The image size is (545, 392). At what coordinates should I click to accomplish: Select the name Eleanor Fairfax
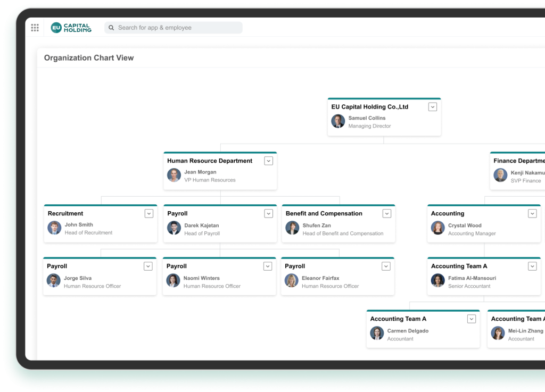320,278
